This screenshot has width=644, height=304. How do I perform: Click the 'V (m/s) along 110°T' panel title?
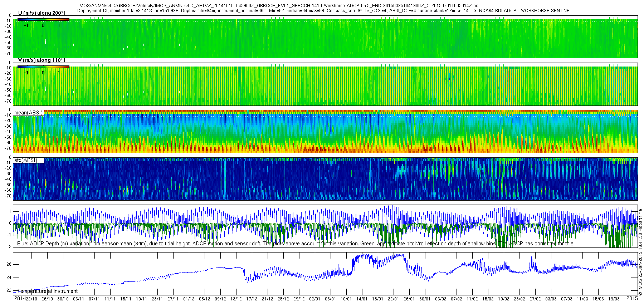(x=42, y=60)
